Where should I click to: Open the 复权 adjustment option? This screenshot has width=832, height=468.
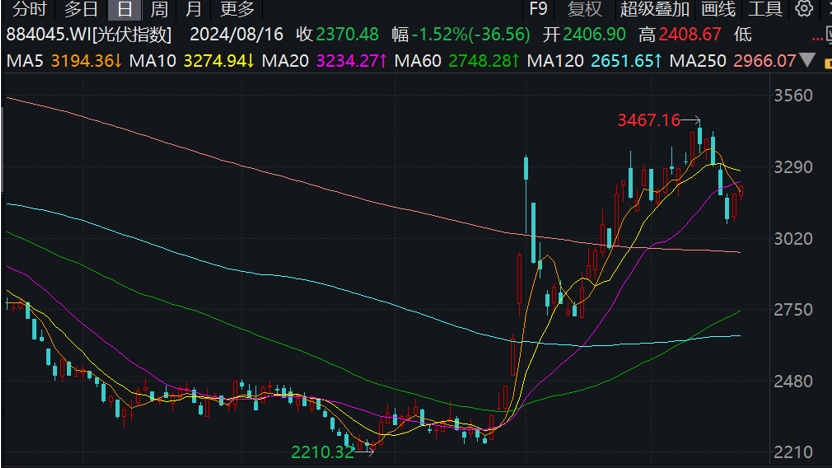584,8
